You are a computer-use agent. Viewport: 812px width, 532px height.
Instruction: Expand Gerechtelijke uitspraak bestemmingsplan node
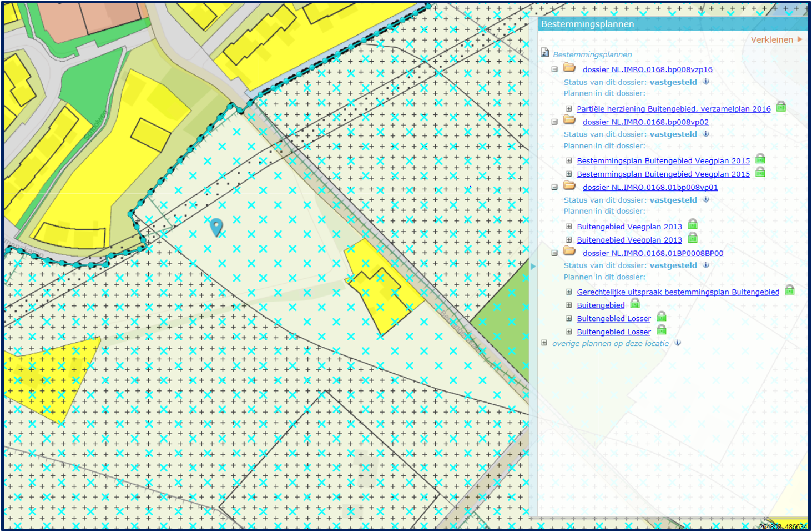pyautogui.click(x=569, y=292)
